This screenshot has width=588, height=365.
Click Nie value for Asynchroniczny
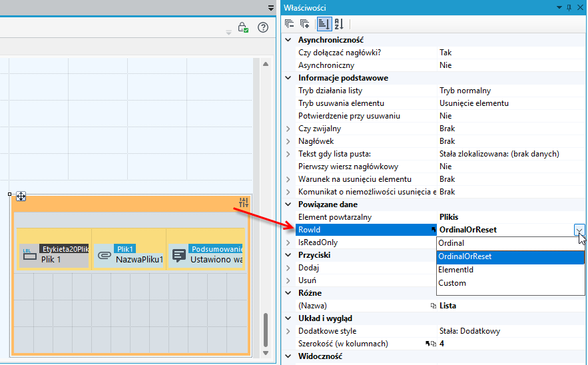tap(445, 65)
